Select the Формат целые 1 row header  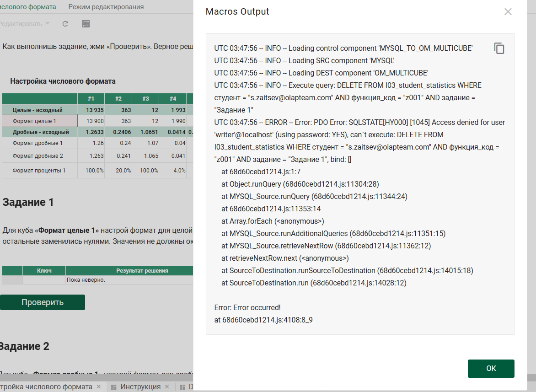(x=40, y=121)
